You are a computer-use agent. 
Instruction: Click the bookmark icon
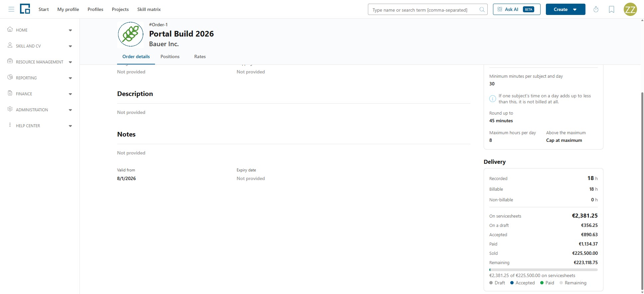(x=611, y=9)
